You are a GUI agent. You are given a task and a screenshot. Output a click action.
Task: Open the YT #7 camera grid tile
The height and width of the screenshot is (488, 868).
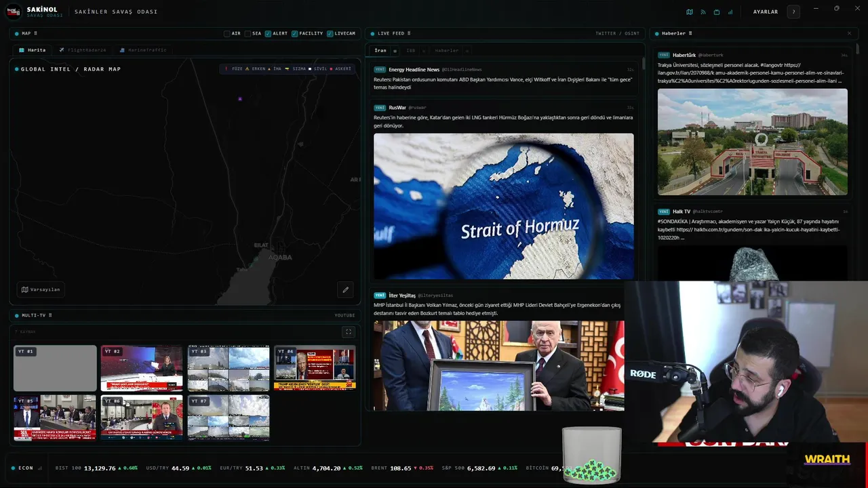pyautogui.click(x=229, y=418)
